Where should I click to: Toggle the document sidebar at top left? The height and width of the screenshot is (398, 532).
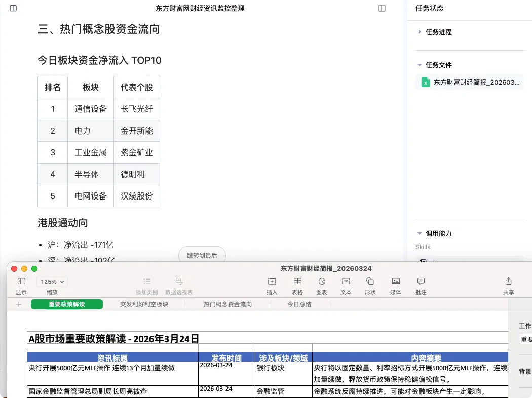tap(13, 8)
